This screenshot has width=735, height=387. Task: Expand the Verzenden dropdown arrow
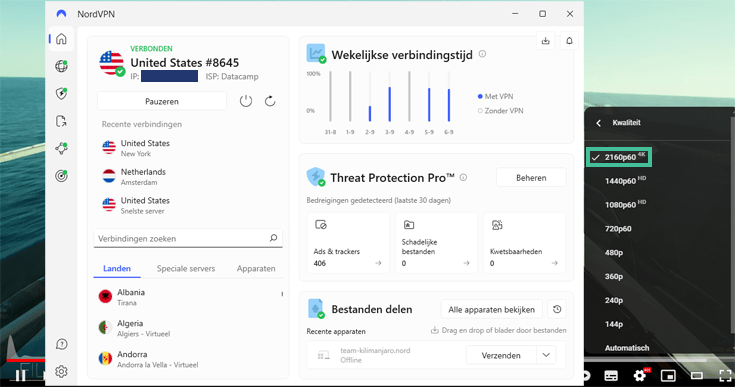click(x=546, y=355)
